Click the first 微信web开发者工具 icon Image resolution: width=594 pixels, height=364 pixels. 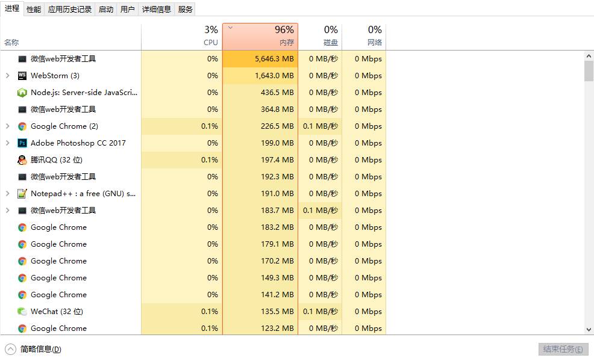point(22,59)
